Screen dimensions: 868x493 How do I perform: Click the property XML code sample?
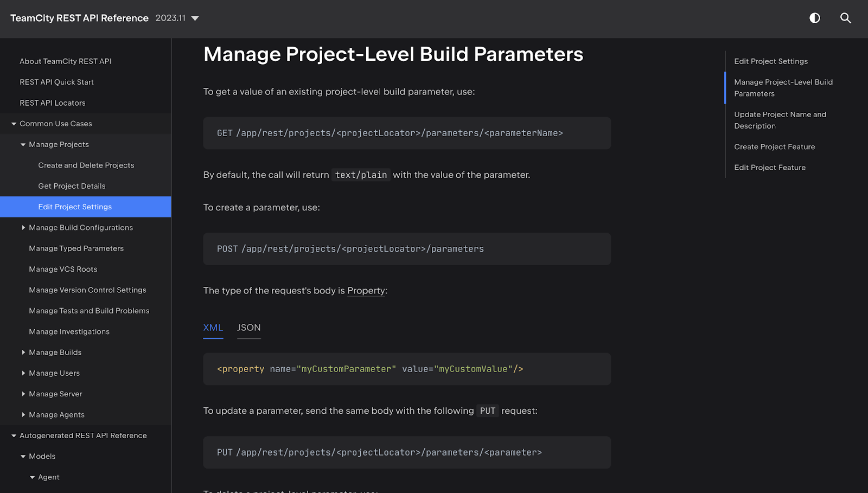pos(407,369)
